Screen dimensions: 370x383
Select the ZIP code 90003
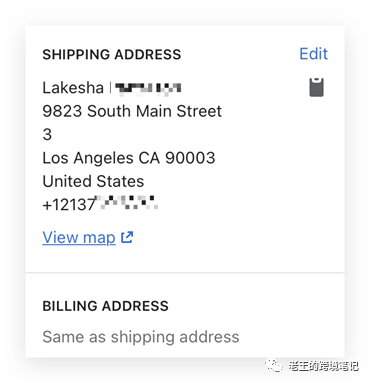coord(190,158)
